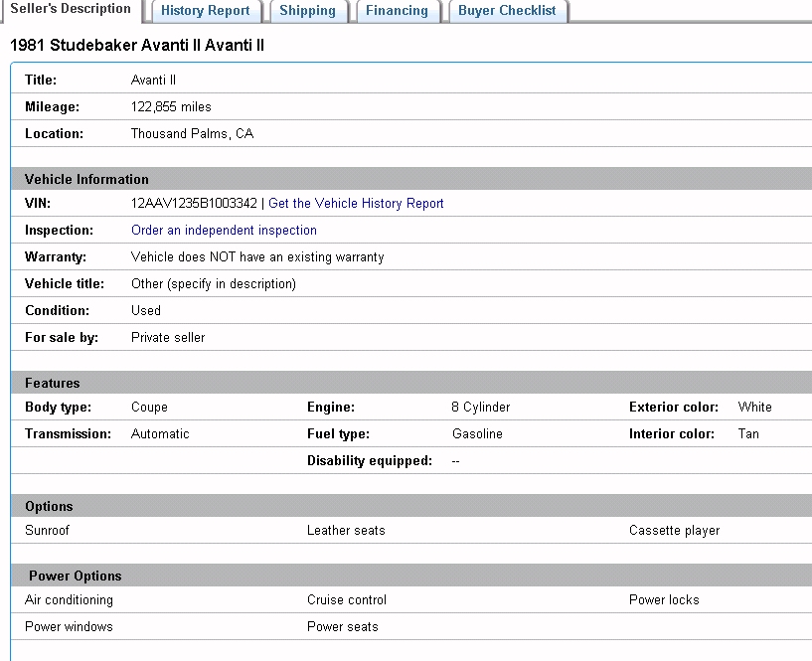Go to the Financing tab
Screen dimensions: 812x661
coord(397,11)
